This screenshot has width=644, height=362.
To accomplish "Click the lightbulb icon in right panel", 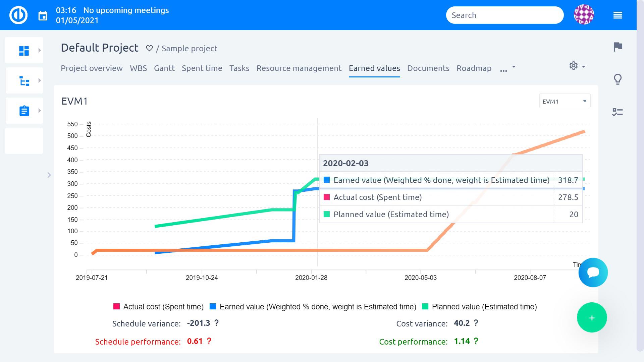I will click(618, 79).
